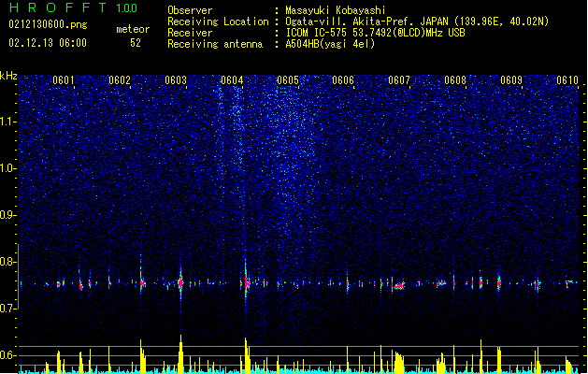Click timestamp 02.12.13 06:00
588x374 pixels.
coord(48,43)
